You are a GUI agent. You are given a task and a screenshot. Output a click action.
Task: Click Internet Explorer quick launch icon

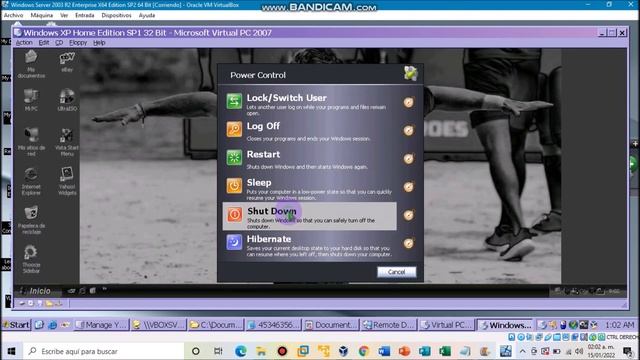point(52,325)
